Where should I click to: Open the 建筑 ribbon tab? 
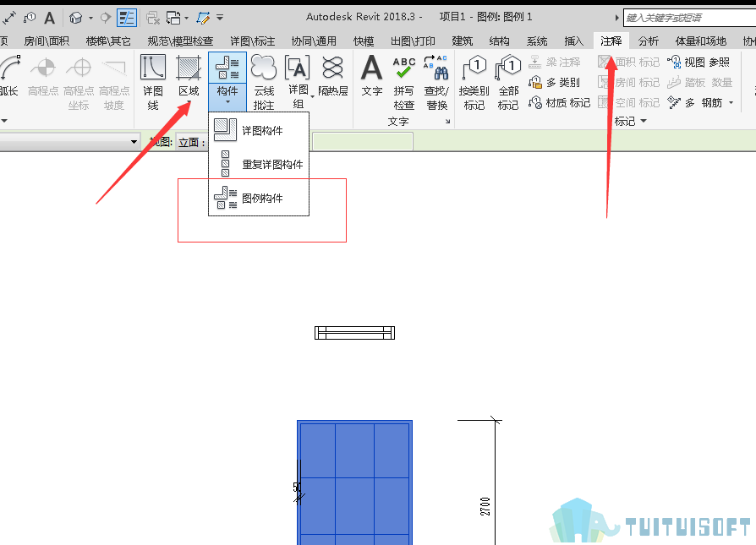462,41
